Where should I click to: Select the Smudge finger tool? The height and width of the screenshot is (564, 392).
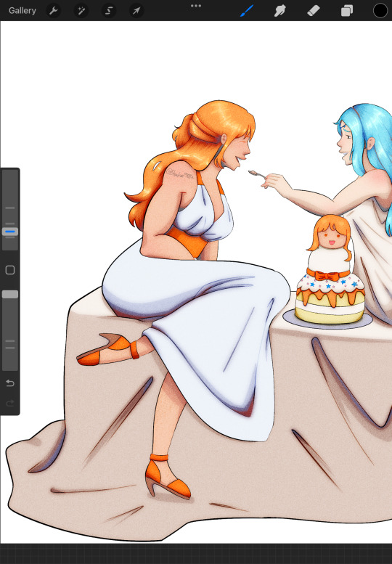tap(279, 11)
